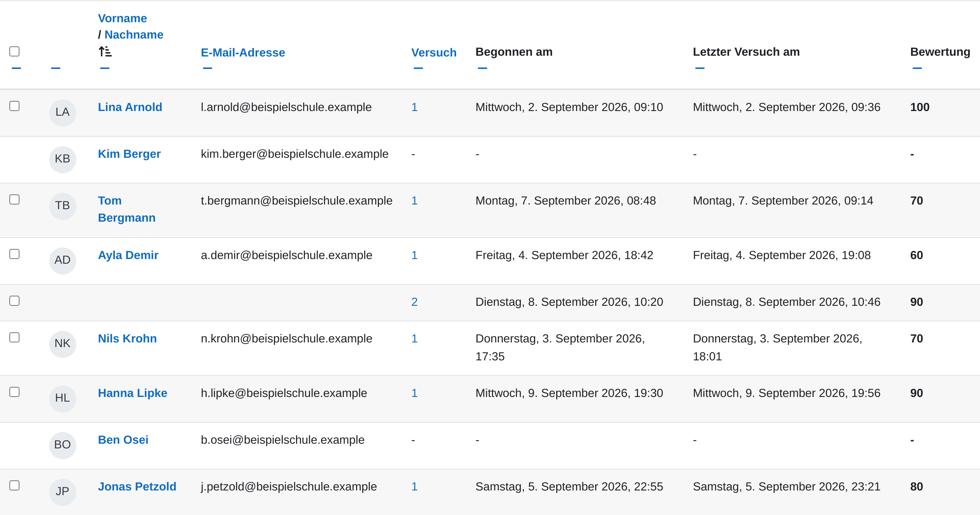Click the NK avatar of Nils Krohn

click(63, 344)
